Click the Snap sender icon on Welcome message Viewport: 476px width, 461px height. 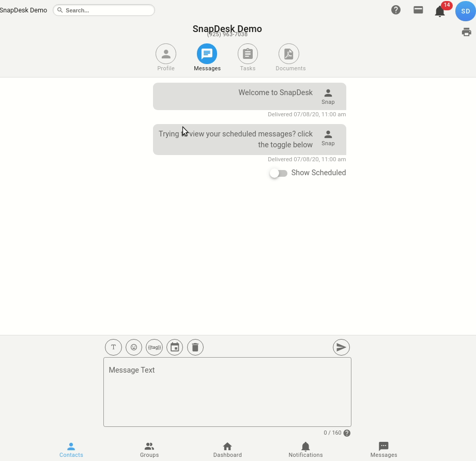[328, 97]
